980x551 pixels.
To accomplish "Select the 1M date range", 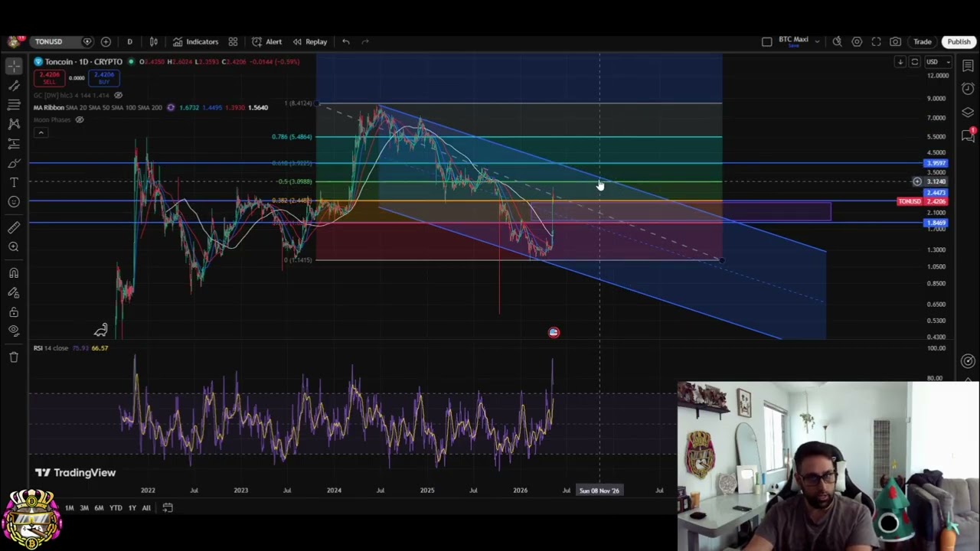I will point(69,507).
